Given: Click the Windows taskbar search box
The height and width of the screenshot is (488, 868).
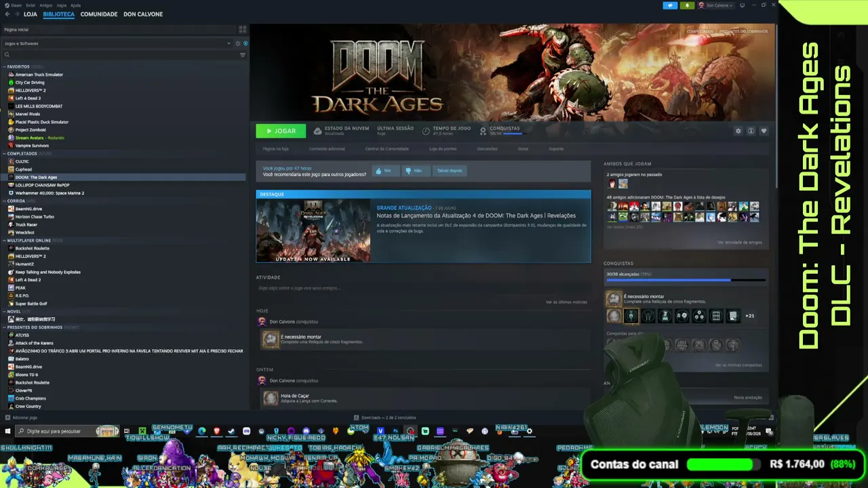Looking at the screenshot, I should [66, 431].
